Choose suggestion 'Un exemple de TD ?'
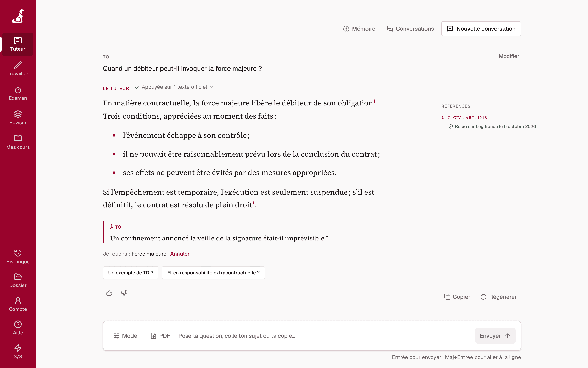Image resolution: width=588 pixels, height=368 pixels. 130,273
